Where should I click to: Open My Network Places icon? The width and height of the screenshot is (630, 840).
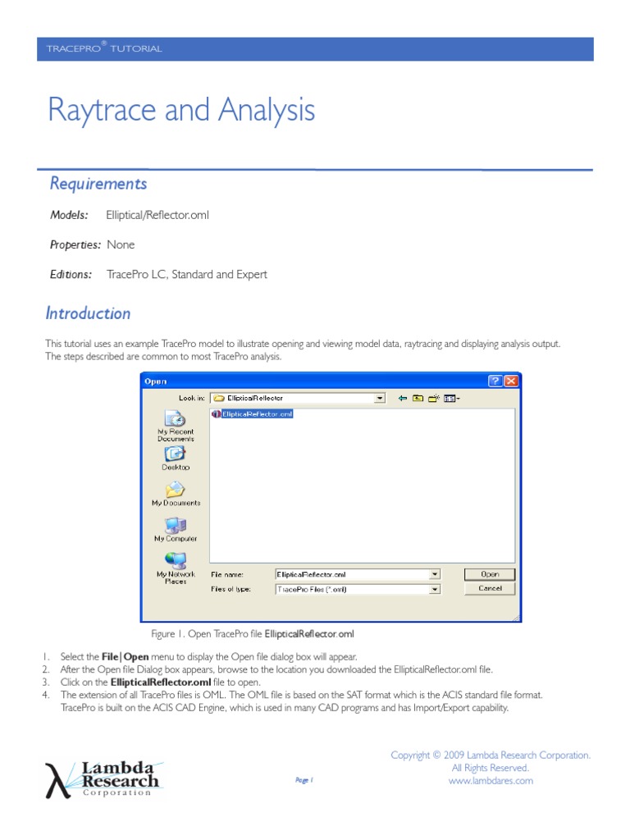(x=176, y=560)
